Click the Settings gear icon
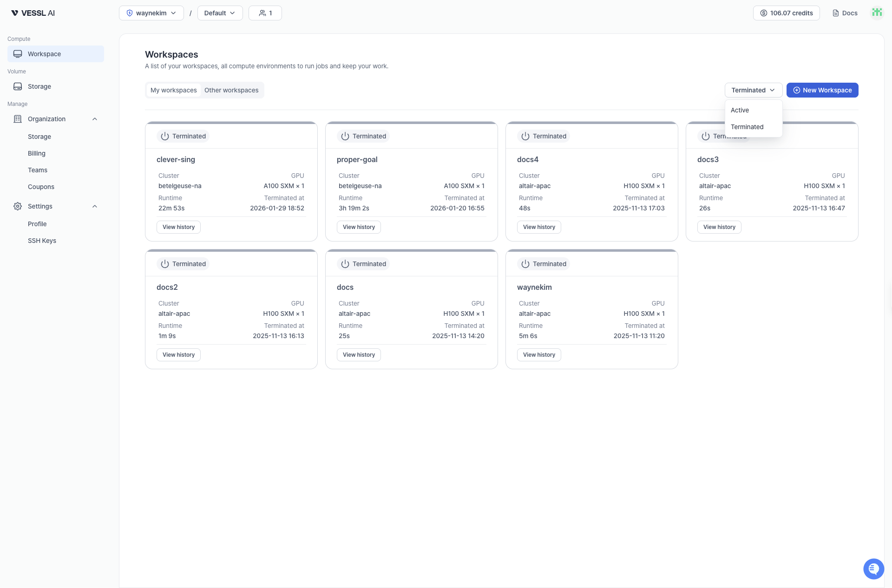Image resolution: width=892 pixels, height=588 pixels. coord(18,206)
